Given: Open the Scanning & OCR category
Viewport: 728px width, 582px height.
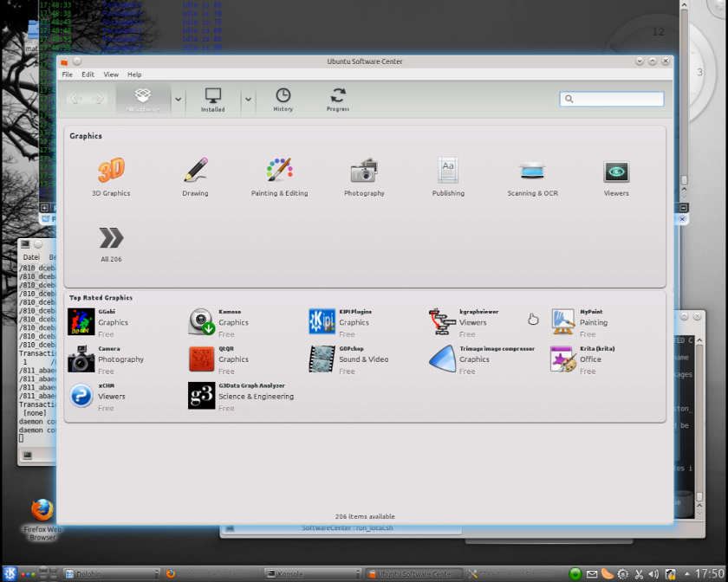Looking at the screenshot, I should 532,177.
